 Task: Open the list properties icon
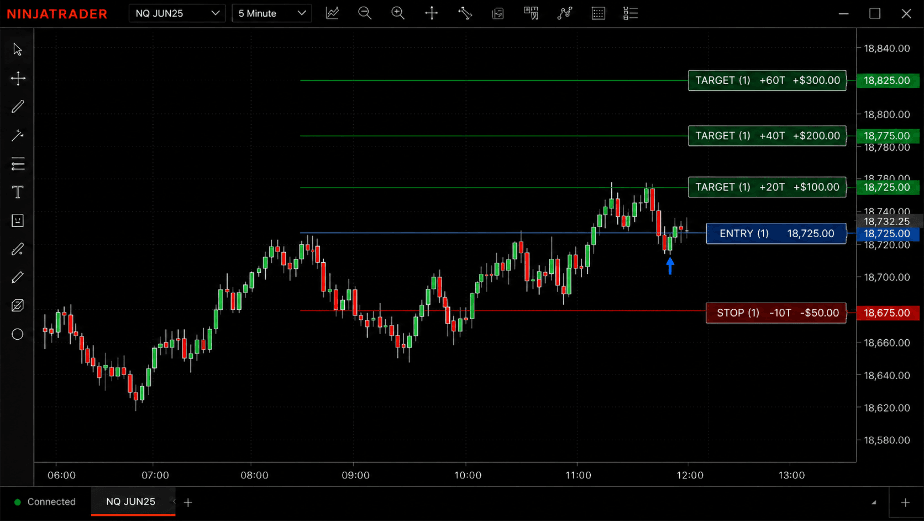point(631,13)
